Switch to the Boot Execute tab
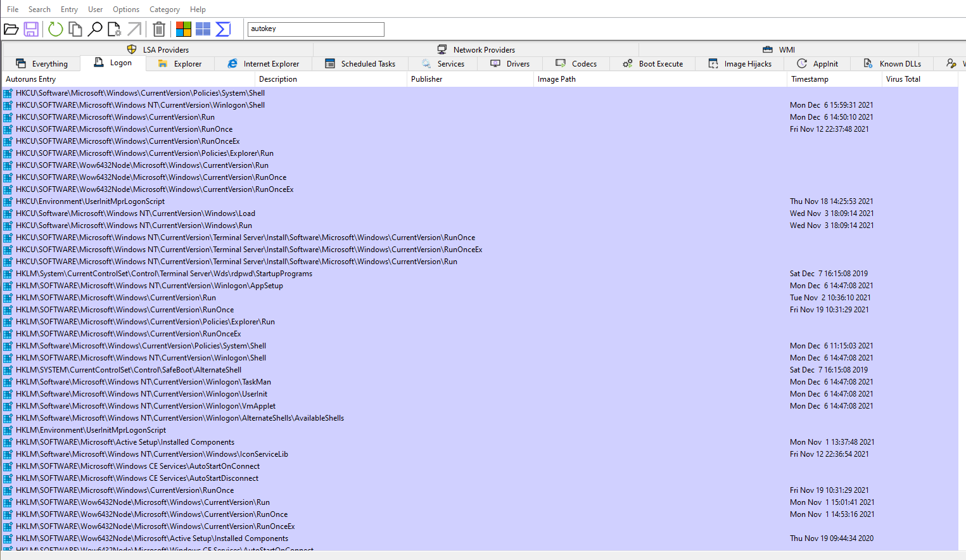Viewport: 966px width, 560px height. (653, 63)
